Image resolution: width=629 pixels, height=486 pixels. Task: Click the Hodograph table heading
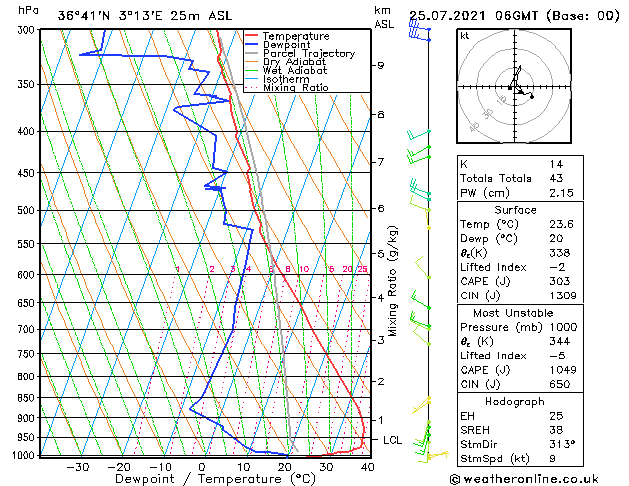pyautogui.click(x=515, y=402)
